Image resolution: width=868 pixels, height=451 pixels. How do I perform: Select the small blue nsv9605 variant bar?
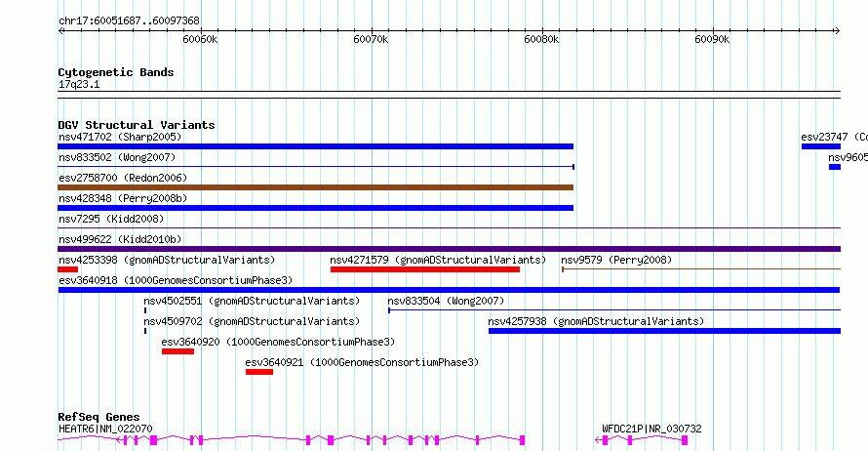pyautogui.click(x=835, y=167)
